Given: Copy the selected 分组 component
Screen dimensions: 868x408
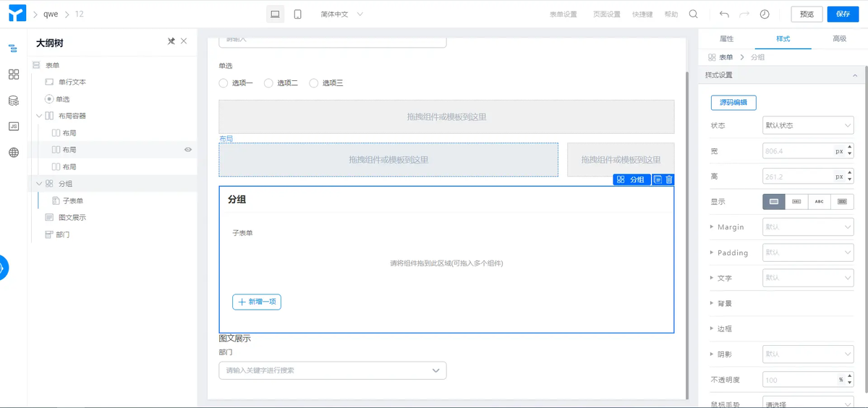Looking at the screenshot, I should pos(658,179).
